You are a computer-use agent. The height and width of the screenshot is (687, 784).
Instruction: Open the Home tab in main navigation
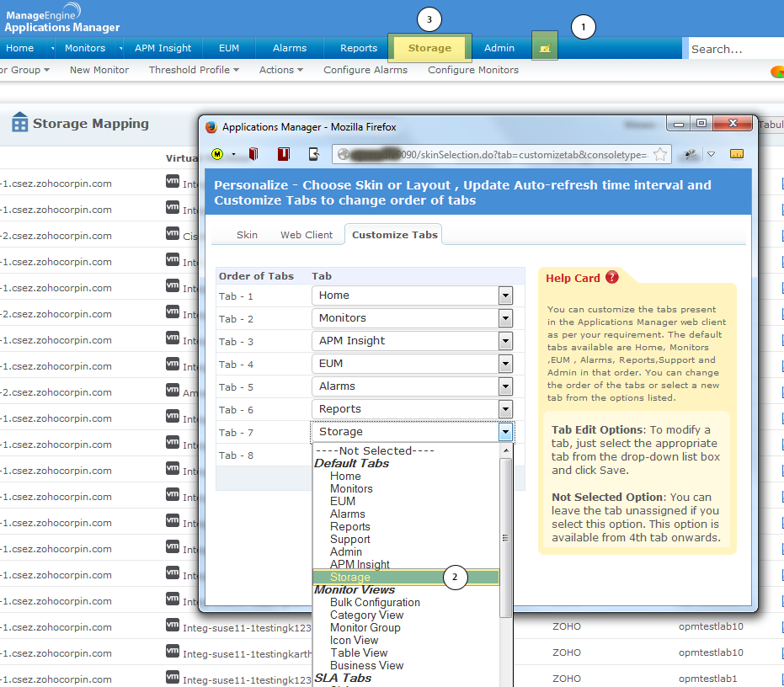[20, 48]
